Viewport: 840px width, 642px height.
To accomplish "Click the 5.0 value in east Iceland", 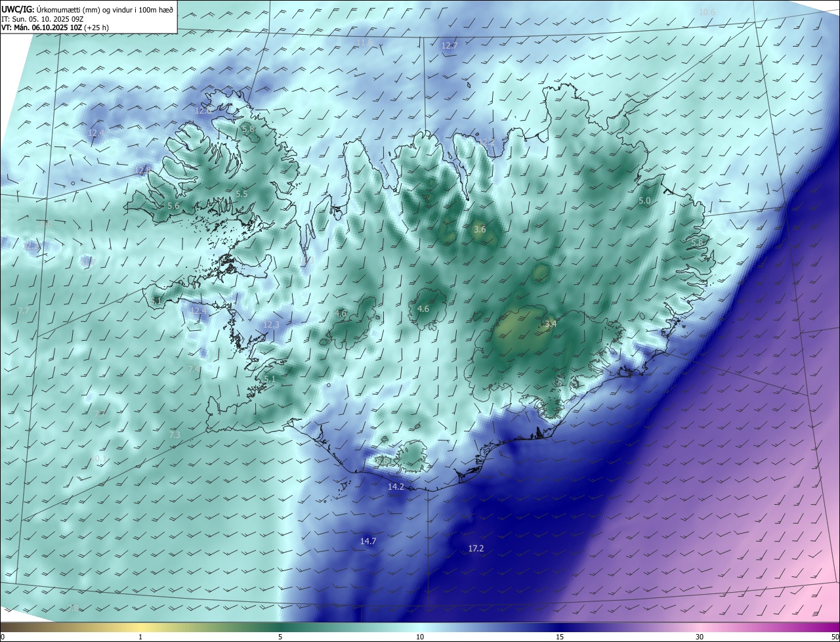I will pos(644,201).
